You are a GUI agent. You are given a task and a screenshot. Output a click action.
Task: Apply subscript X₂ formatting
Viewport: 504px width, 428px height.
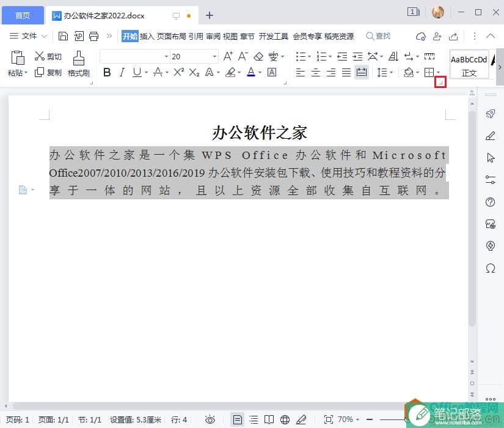[x=194, y=72]
